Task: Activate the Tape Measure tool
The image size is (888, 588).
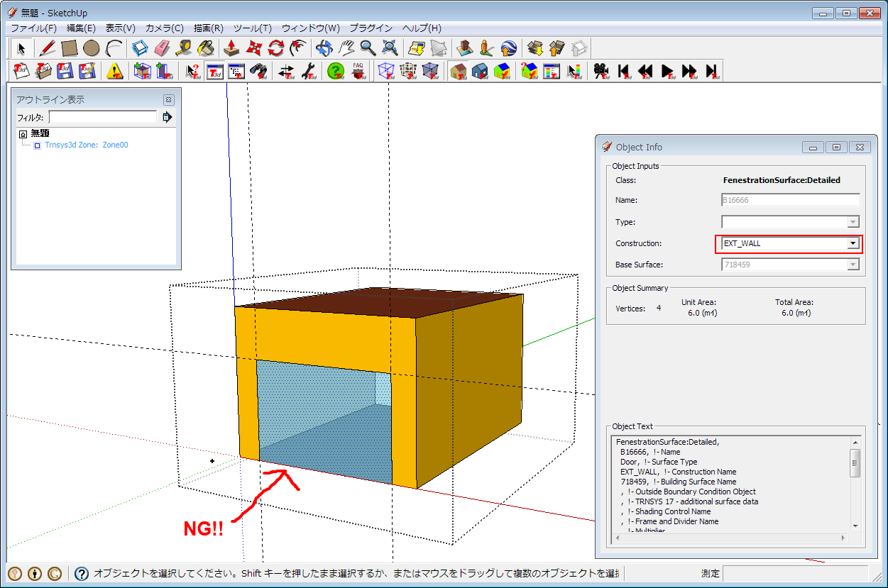Action: tap(184, 48)
